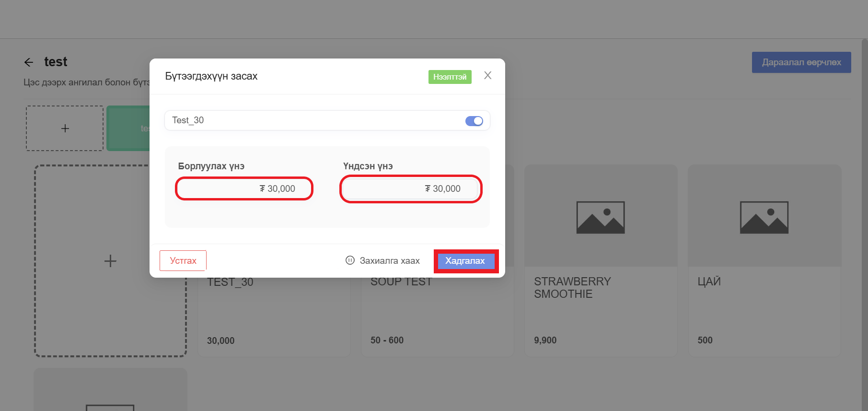Click the partially visible bottom product card
This screenshot has height=411, width=868.
click(110, 389)
